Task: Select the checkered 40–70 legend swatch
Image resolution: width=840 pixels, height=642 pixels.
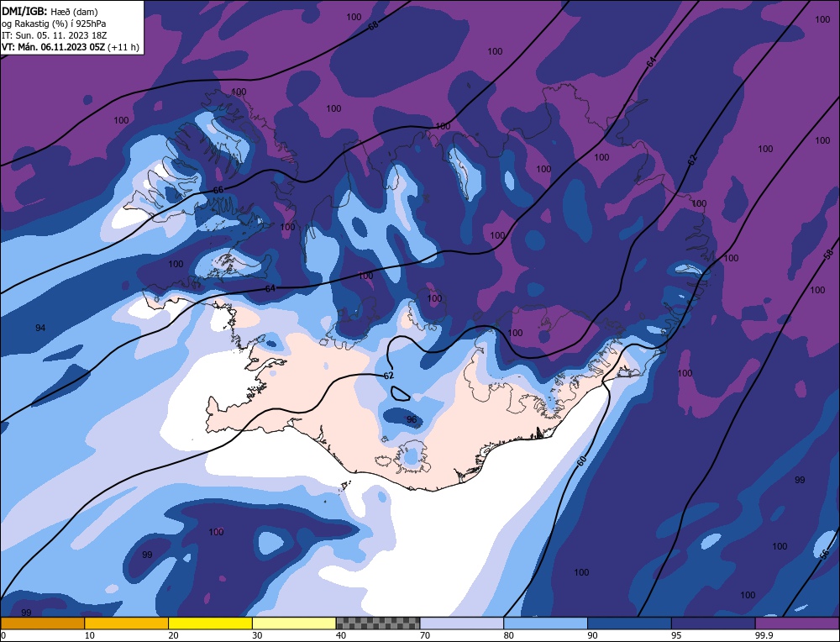Action: tap(378, 623)
